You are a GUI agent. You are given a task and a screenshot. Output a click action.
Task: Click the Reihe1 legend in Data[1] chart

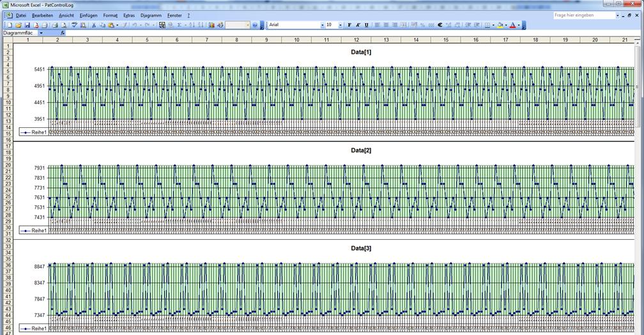click(x=34, y=132)
